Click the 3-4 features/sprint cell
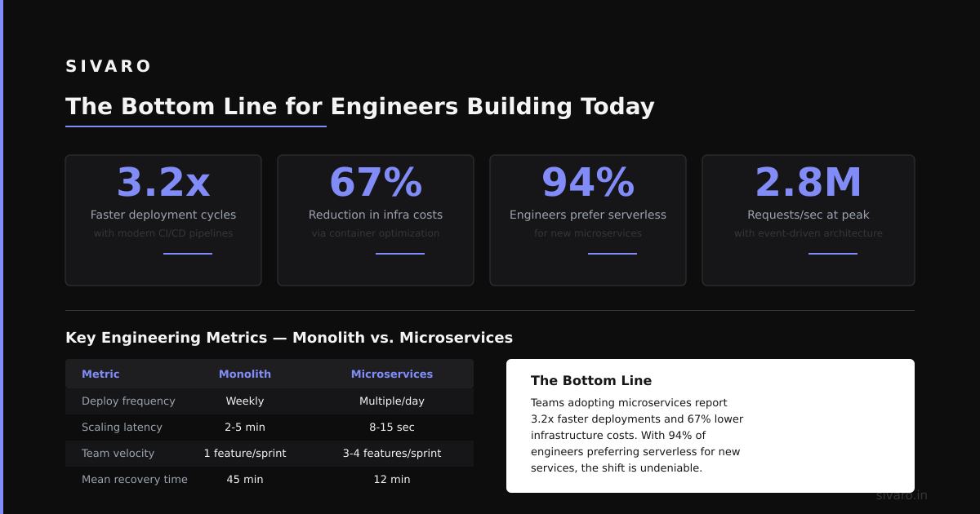This screenshot has height=514, width=980. click(x=392, y=454)
